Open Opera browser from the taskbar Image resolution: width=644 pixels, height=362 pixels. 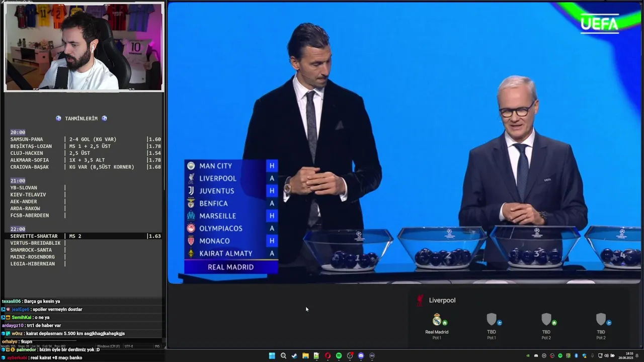pos(328,355)
